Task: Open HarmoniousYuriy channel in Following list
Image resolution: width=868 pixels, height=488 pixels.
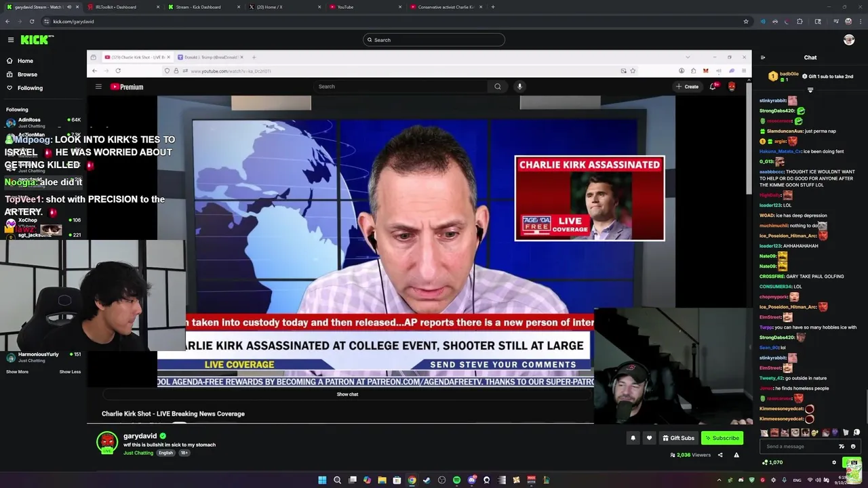Action: click(43, 357)
